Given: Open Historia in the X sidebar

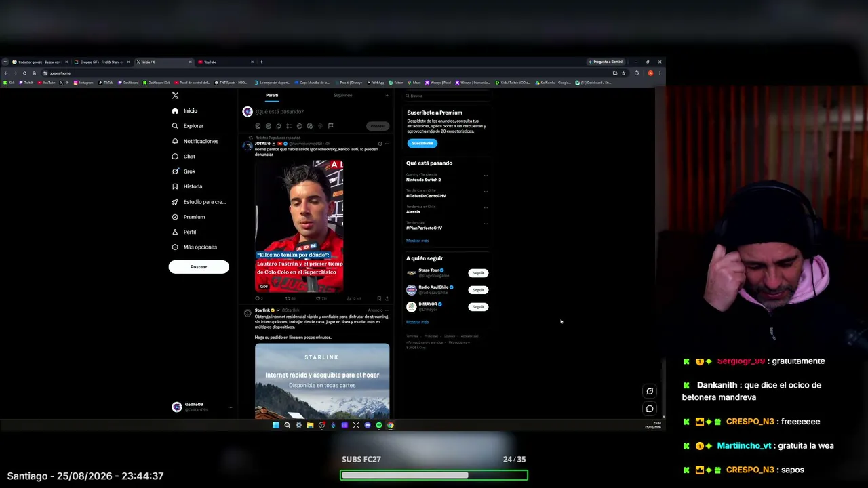Looking at the screenshot, I should (187, 186).
